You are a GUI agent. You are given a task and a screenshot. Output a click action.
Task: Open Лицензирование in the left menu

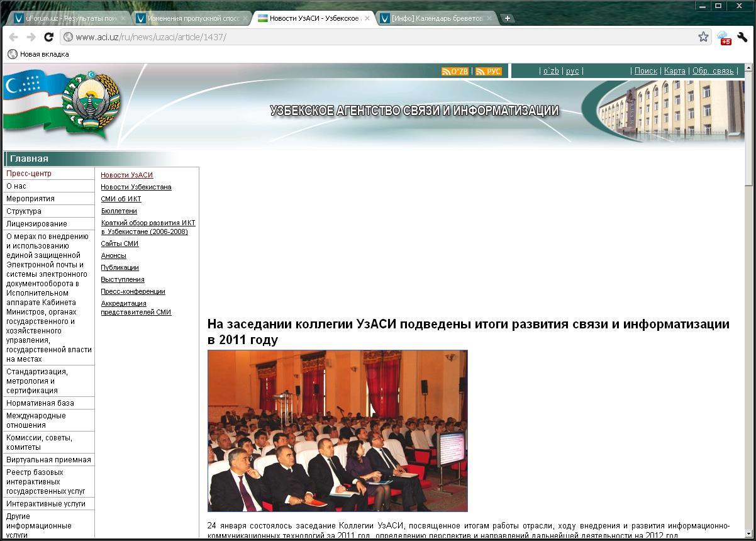tap(36, 224)
